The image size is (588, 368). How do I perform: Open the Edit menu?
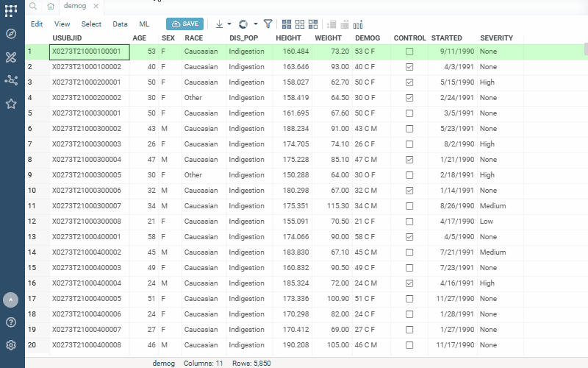click(x=37, y=24)
